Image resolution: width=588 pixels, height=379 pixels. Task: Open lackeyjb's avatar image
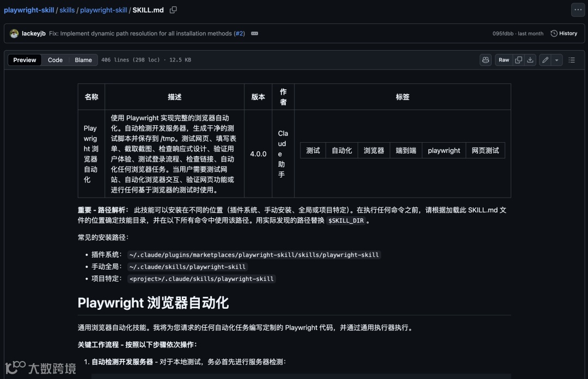(x=14, y=33)
